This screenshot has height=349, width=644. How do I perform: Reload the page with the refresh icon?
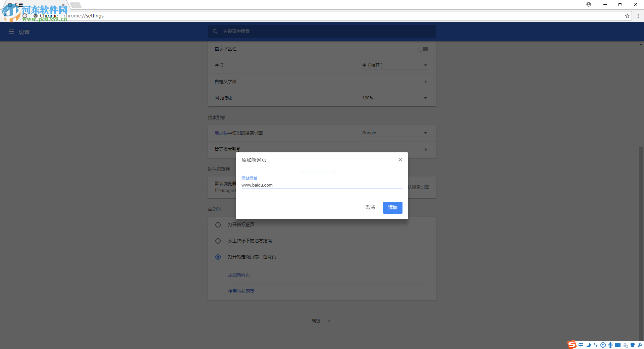tap(25, 16)
